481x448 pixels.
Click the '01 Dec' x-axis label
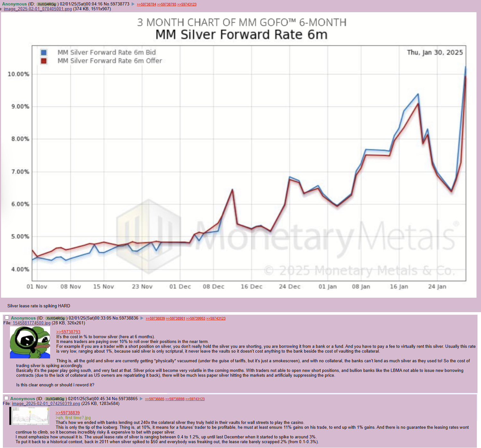pyautogui.click(x=180, y=286)
